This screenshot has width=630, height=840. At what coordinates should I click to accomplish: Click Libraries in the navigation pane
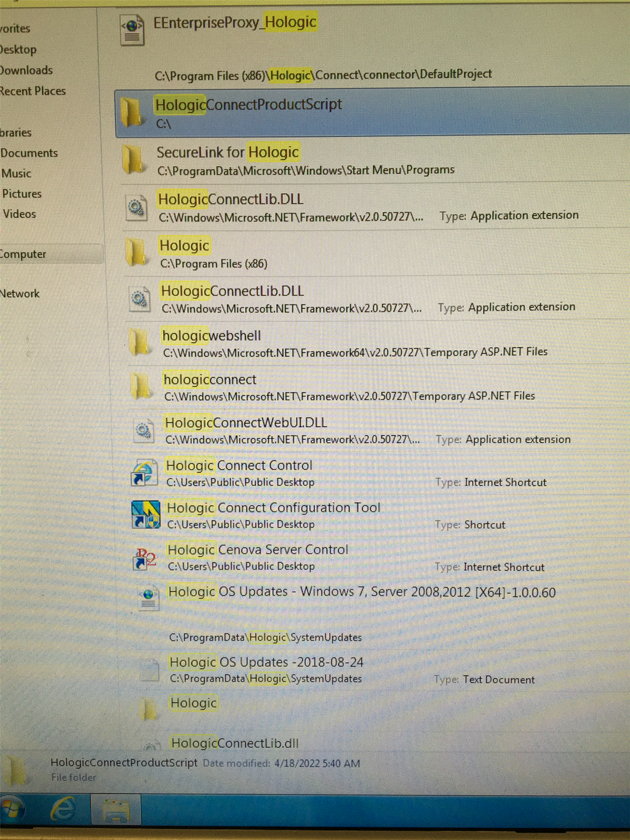tap(16, 132)
